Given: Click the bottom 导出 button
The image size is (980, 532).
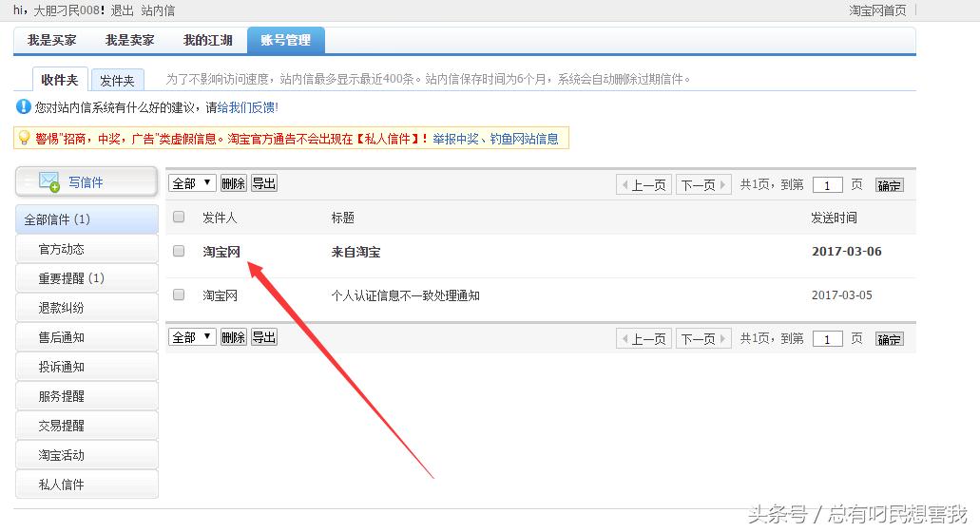Looking at the screenshot, I should tap(263, 337).
